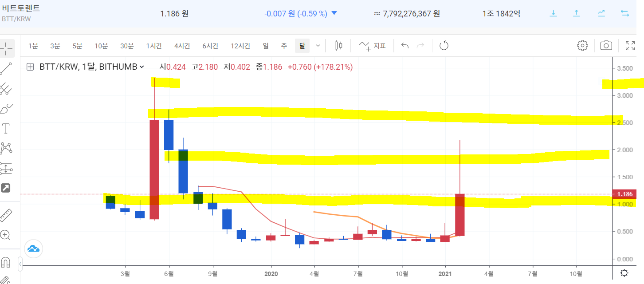Select the pattern drawing tool
The image size is (644, 284).
(x=7, y=148)
